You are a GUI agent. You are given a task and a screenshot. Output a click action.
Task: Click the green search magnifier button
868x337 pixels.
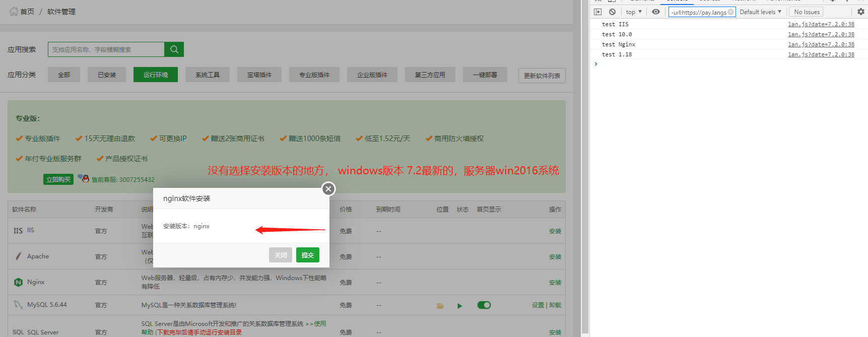(x=174, y=49)
